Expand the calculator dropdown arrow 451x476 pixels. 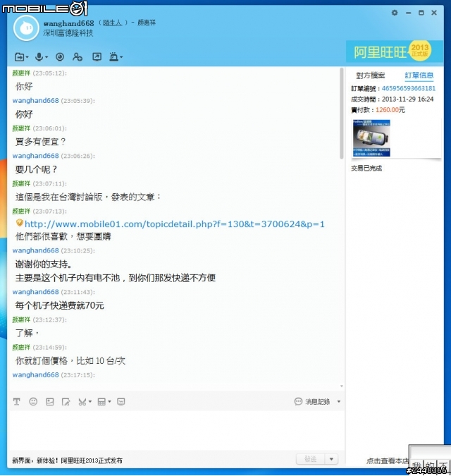pyautogui.click(x=109, y=402)
